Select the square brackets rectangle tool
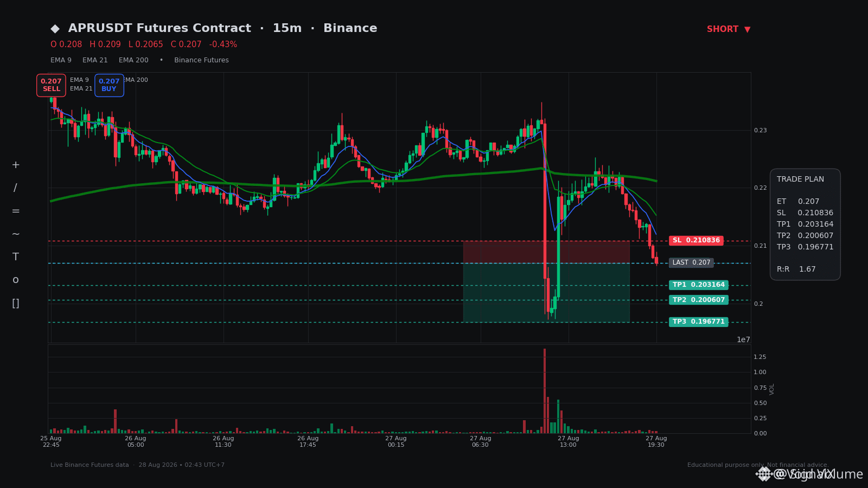 [x=16, y=303]
